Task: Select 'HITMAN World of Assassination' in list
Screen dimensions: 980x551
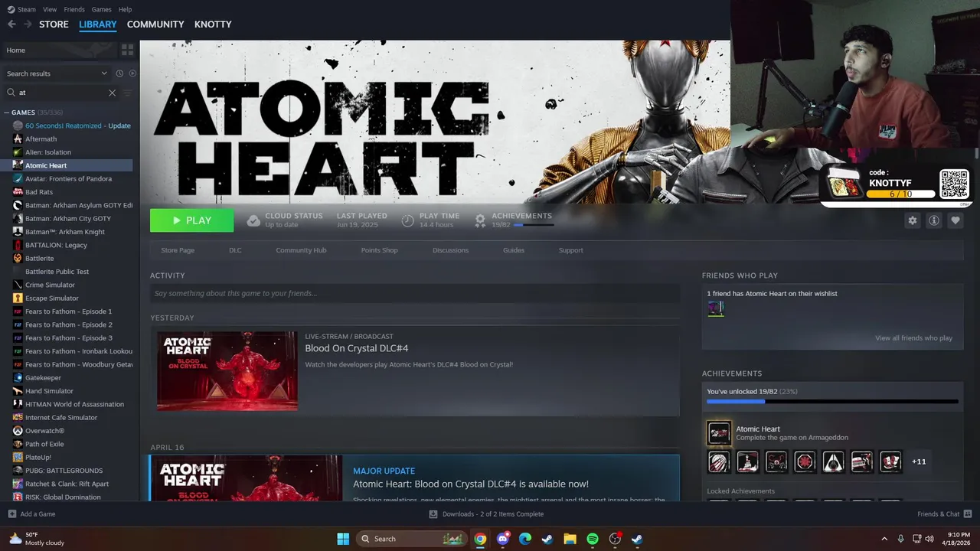Action: (72, 404)
